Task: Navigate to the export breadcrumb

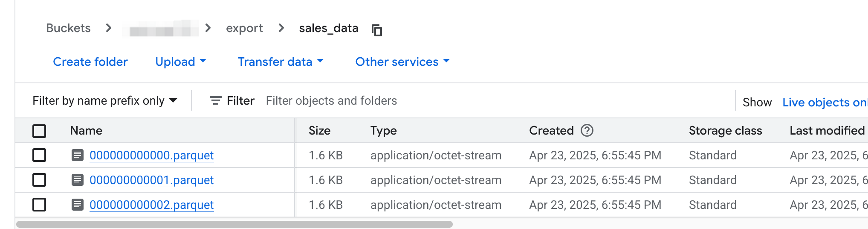Action: 244,28
